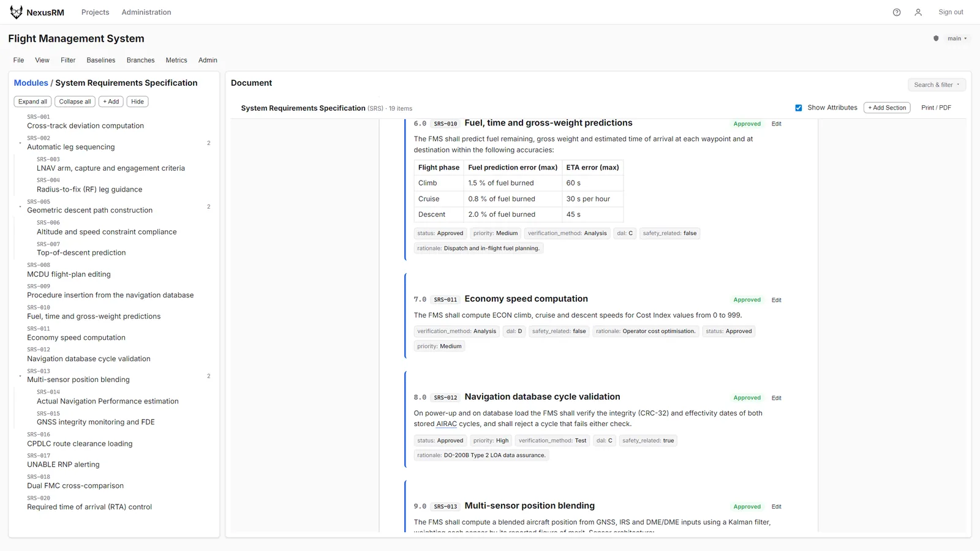The width and height of the screenshot is (980, 551).
Task: Select MCDU flight-plan editing in tree
Action: coord(69,270)
